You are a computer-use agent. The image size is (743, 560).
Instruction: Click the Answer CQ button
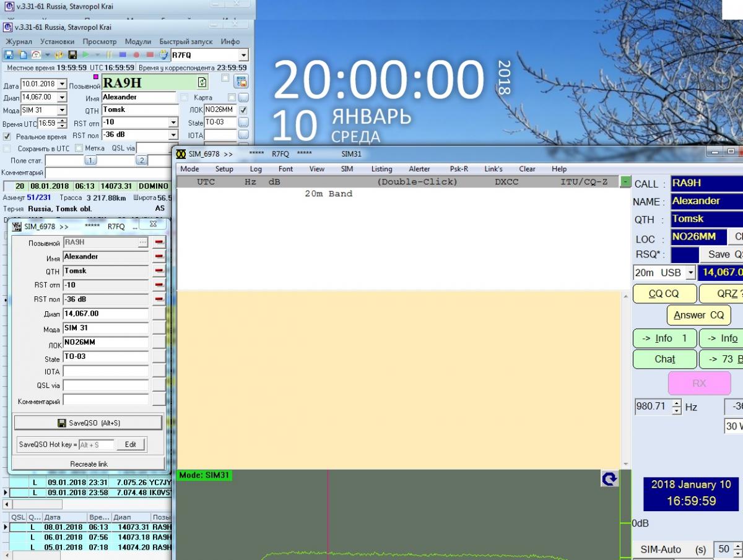coord(698,315)
